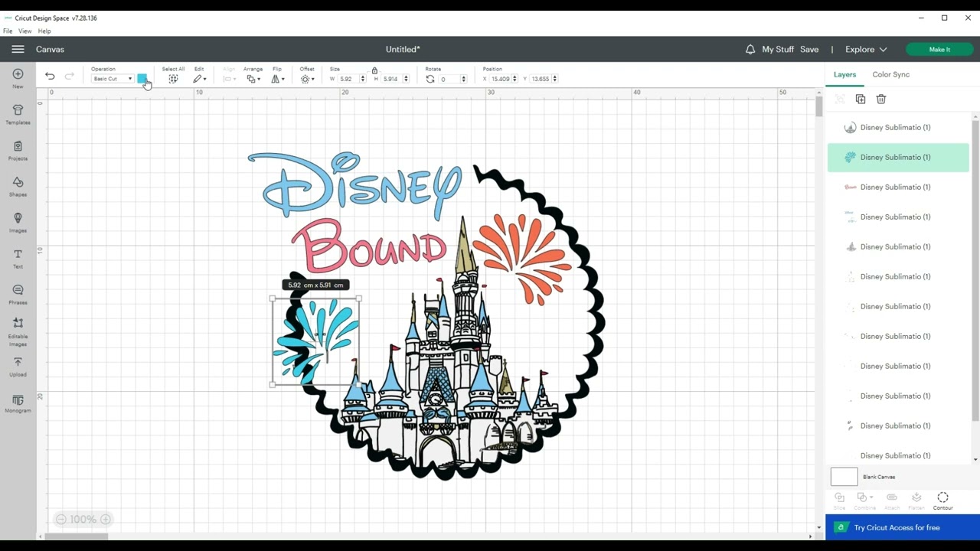This screenshot has width=980, height=551.
Task: Open the Offset dropdown
Action: coord(307,79)
